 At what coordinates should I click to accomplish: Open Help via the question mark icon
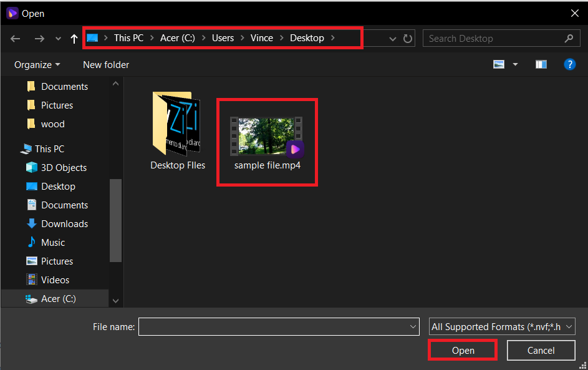(570, 64)
